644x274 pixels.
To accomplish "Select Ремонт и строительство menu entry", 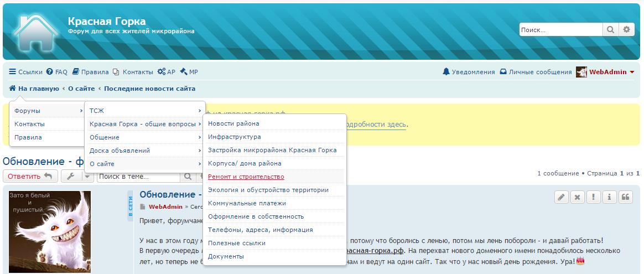I will tap(246, 177).
